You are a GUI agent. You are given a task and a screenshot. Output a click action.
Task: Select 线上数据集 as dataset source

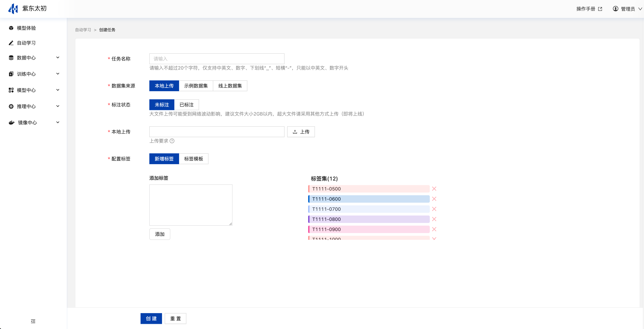pyautogui.click(x=230, y=86)
